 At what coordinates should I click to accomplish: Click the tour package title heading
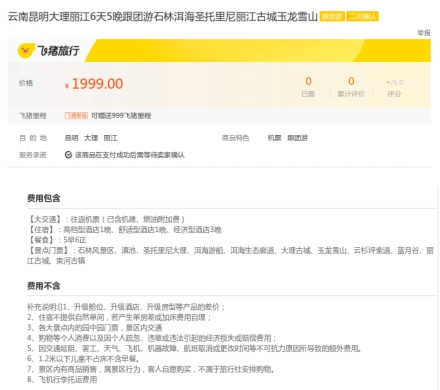[x=163, y=17]
